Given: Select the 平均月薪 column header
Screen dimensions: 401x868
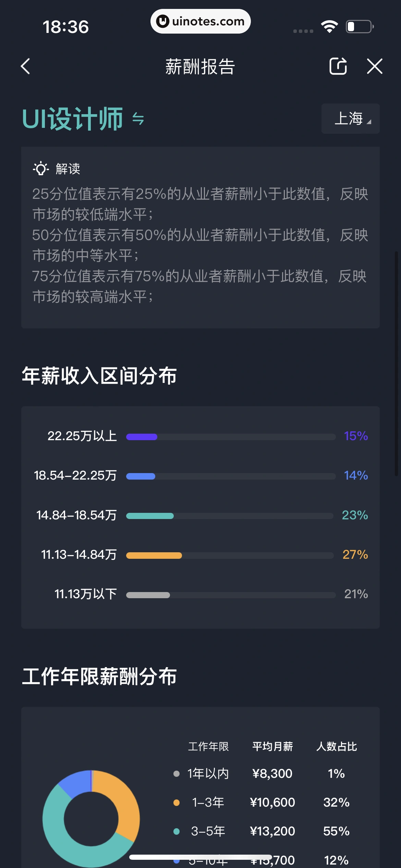Looking at the screenshot, I should click(272, 746).
